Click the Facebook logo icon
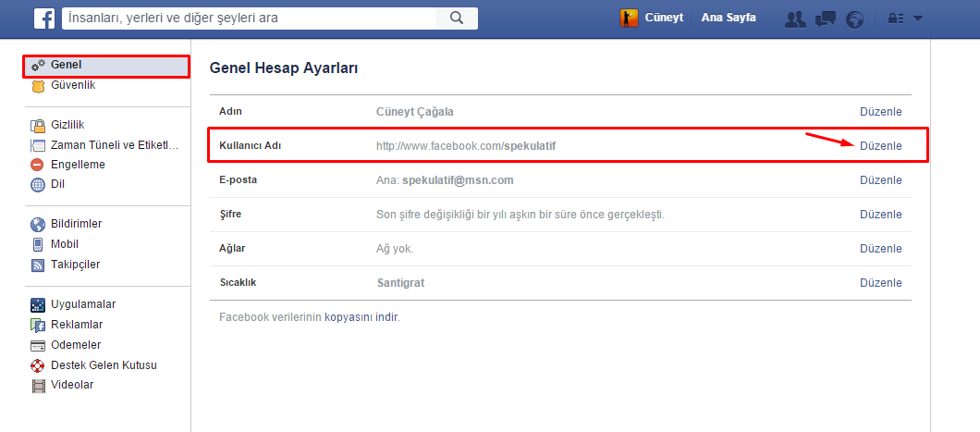This screenshot has height=432, width=980. 43,19
